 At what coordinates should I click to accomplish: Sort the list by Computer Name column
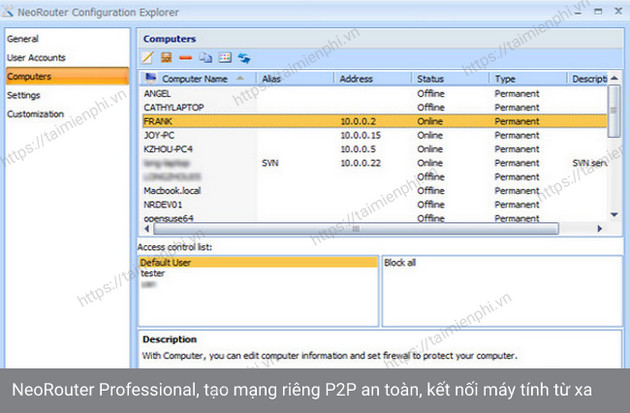(x=195, y=78)
